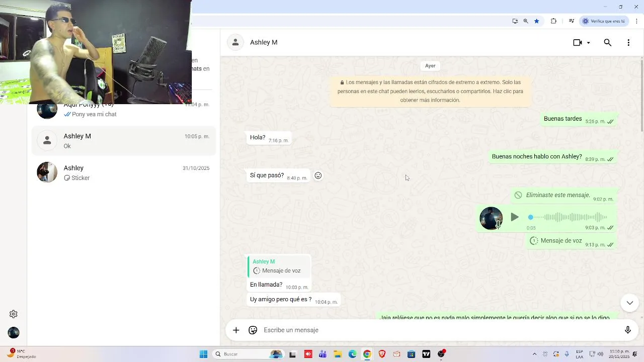Open the browser zoom magnifier icon

[526, 21]
